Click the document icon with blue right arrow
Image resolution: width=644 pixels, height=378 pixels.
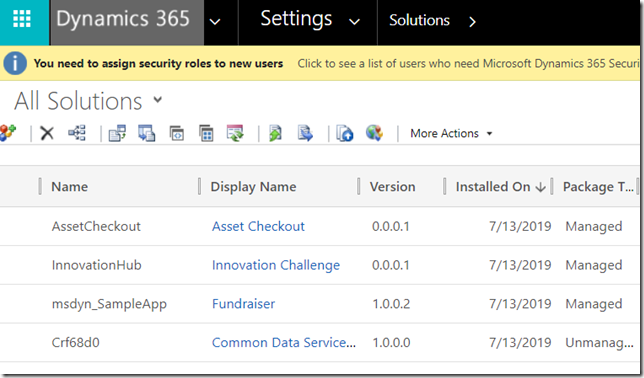coord(305,133)
